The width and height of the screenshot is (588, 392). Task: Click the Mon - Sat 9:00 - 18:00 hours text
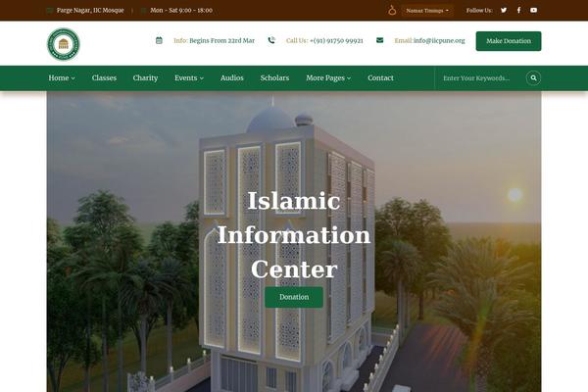pyautogui.click(x=181, y=10)
